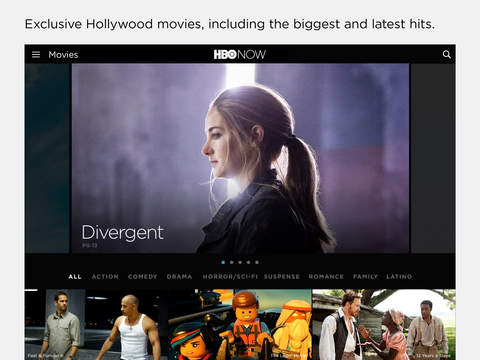Show ROMANCE movies
Screen dimensions: 480x360
pyautogui.click(x=326, y=277)
